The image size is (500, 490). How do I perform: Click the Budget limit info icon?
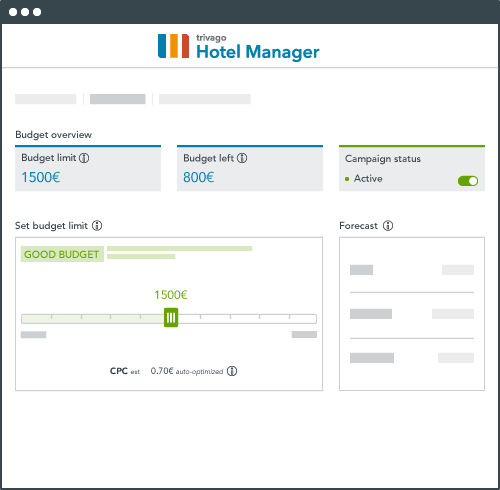tap(84, 158)
